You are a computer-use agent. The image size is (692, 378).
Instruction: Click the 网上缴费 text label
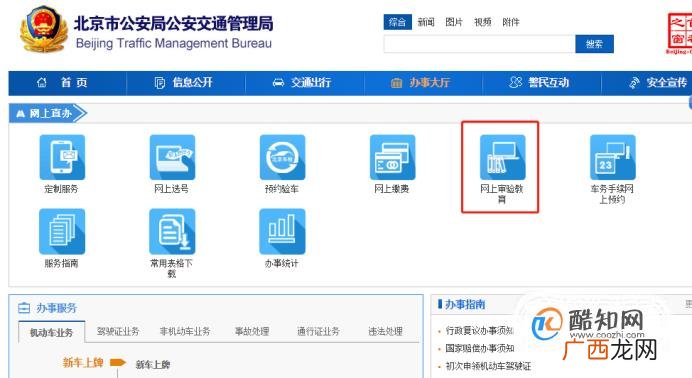391,189
